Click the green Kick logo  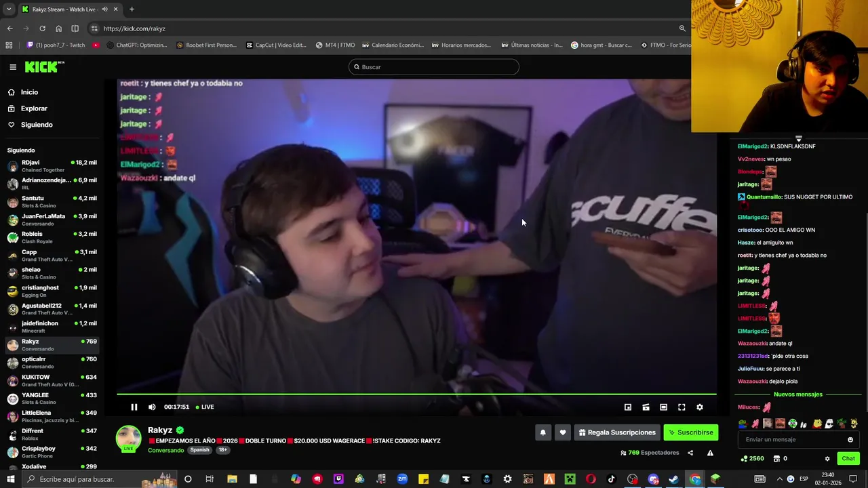tap(44, 66)
